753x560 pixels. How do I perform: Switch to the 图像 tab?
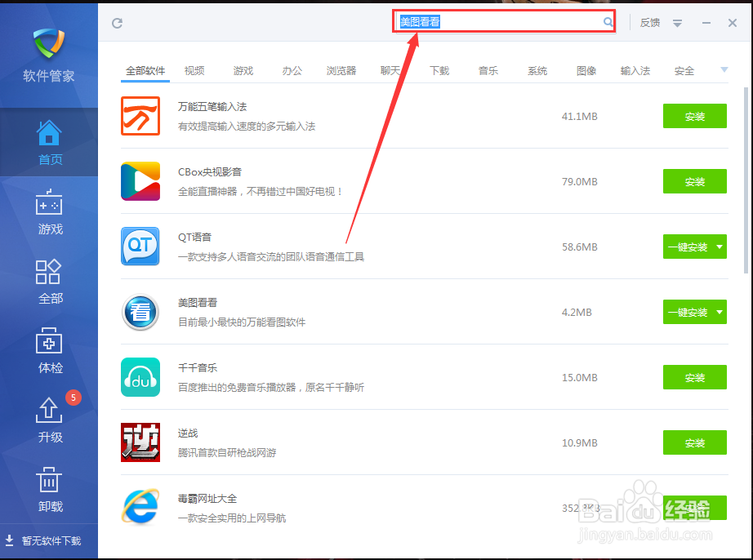[x=586, y=71]
